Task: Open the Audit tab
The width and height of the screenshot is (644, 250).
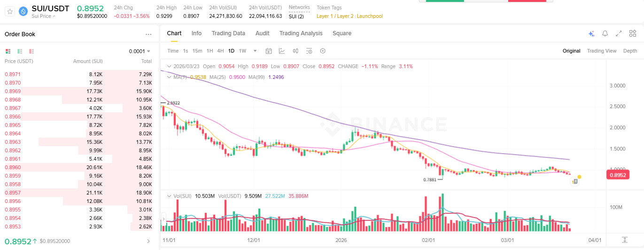Action: point(262,33)
